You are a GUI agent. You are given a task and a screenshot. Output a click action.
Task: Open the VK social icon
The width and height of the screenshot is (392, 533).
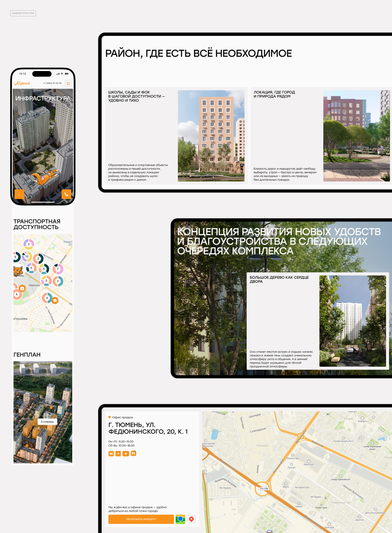(111, 454)
